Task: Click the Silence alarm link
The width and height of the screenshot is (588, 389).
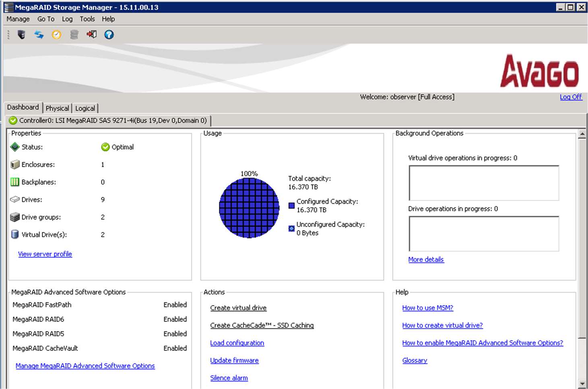Action: point(229,378)
